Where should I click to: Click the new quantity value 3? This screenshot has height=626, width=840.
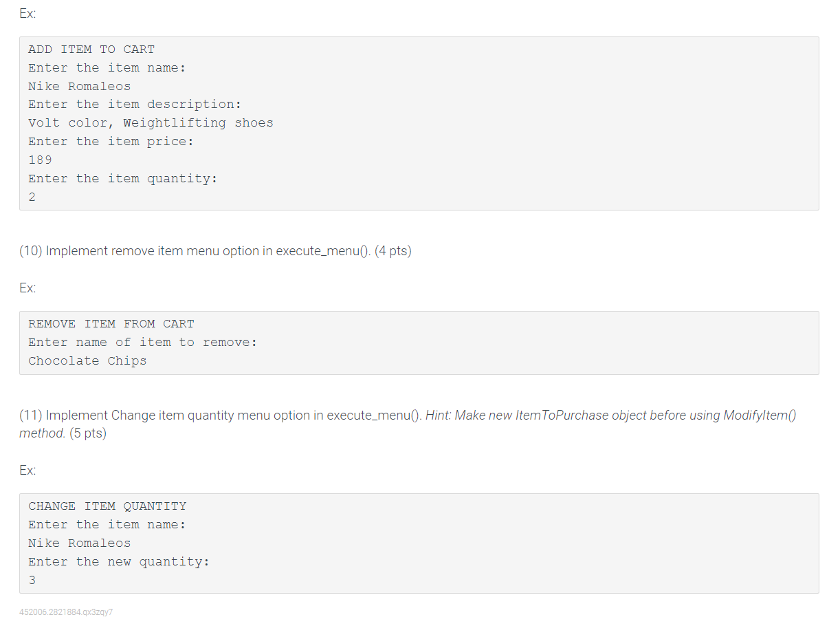click(x=32, y=581)
